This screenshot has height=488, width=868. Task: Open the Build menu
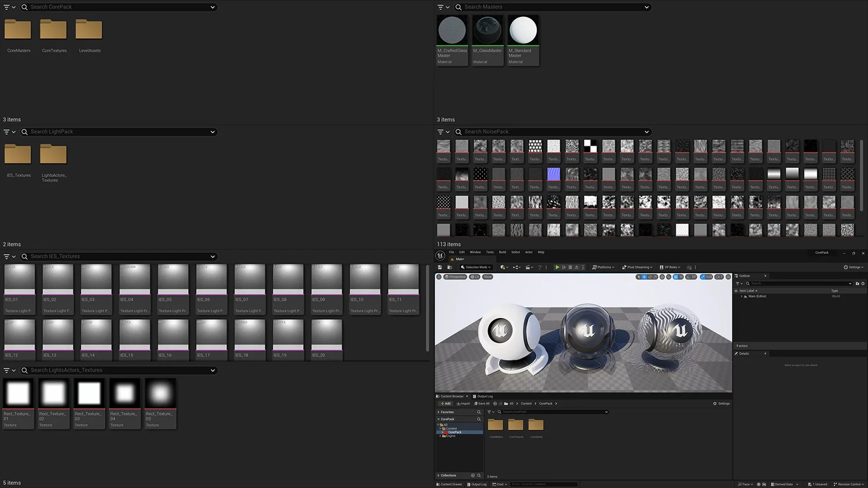click(502, 252)
